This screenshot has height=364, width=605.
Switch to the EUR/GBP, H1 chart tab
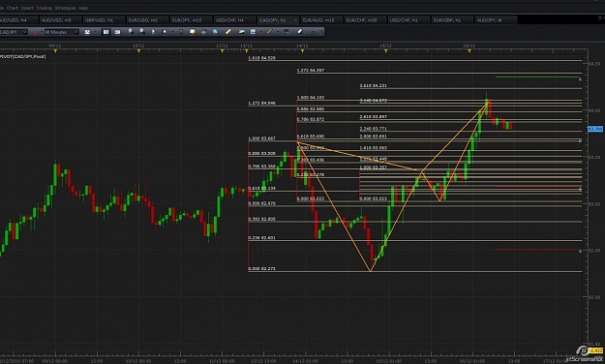point(452,20)
